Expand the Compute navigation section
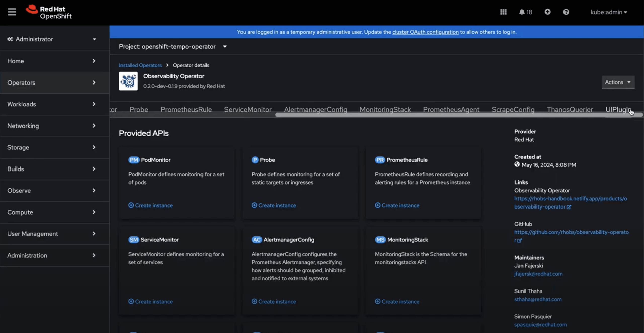The height and width of the screenshot is (333, 644). click(55, 212)
